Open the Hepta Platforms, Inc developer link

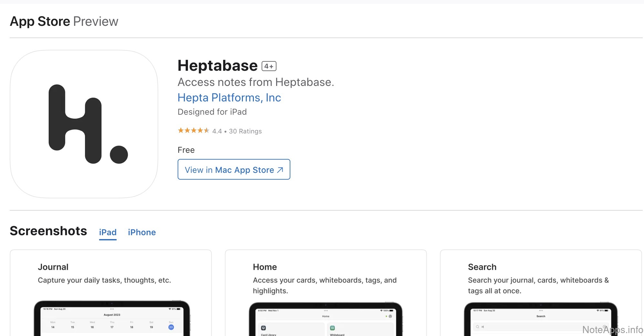coord(229,98)
